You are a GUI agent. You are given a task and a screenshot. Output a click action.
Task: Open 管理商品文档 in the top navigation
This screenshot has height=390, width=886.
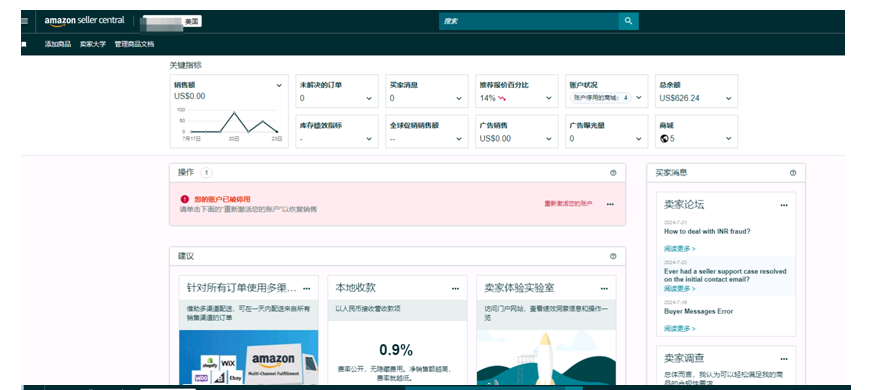(134, 44)
